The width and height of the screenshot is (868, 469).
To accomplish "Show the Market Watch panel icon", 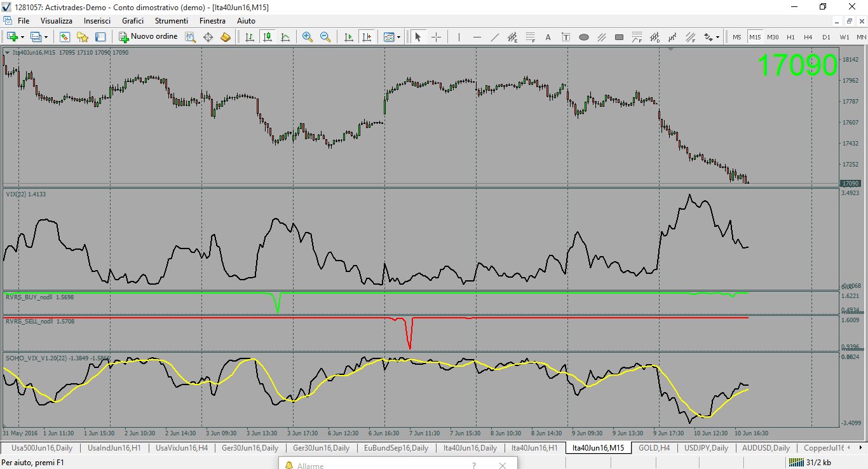I will click(x=65, y=37).
